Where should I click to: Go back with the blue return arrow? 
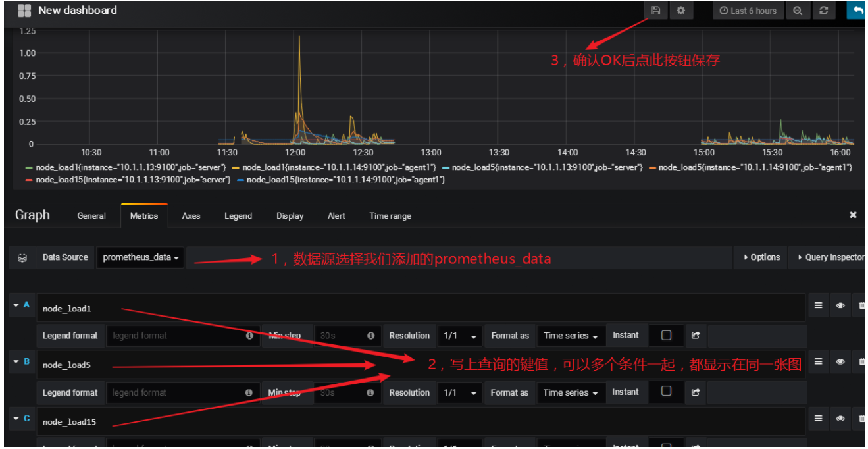click(857, 11)
